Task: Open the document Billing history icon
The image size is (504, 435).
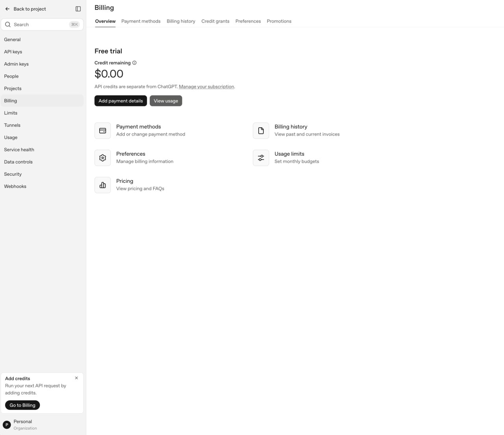Action: click(261, 131)
